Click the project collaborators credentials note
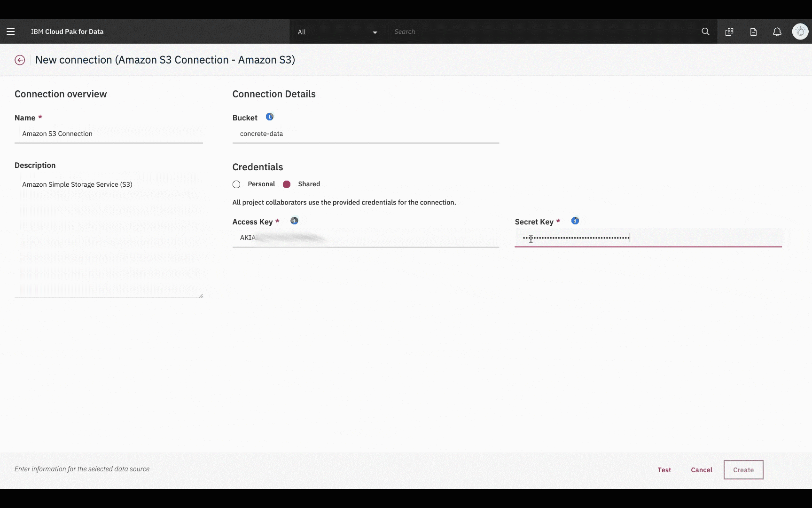This screenshot has width=812, height=508. (x=344, y=202)
